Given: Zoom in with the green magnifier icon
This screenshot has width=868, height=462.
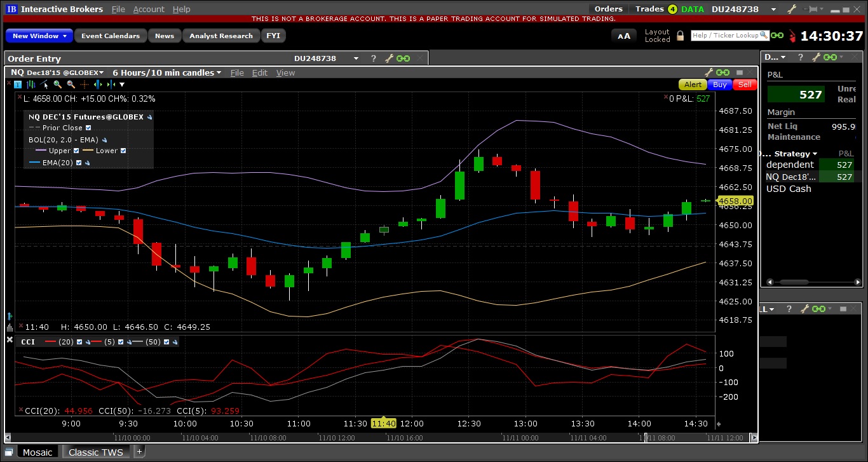Looking at the screenshot, I should [57, 85].
